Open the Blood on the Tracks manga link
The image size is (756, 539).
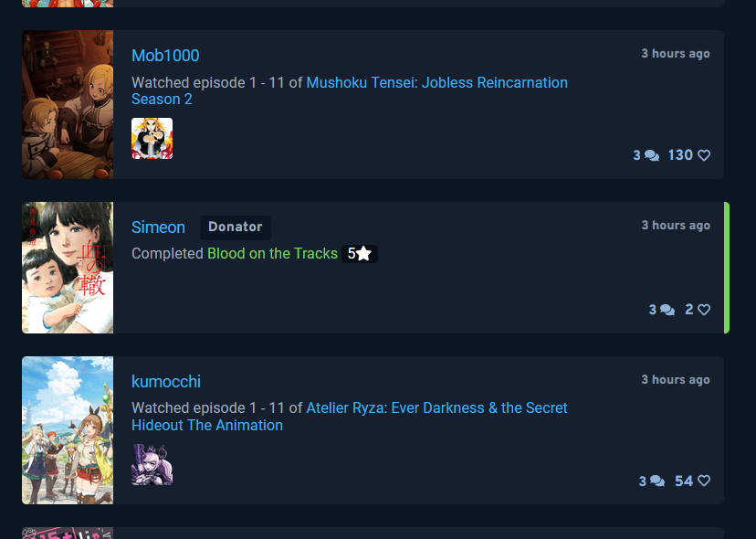[x=272, y=253]
